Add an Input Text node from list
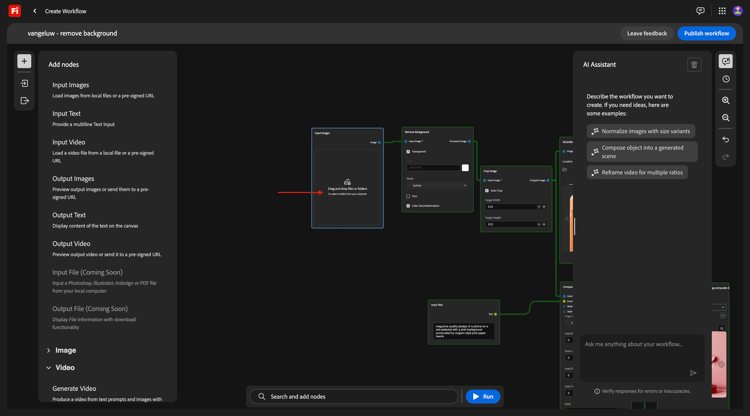Image resolution: width=750 pixels, height=416 pixels. click(83, 119)
